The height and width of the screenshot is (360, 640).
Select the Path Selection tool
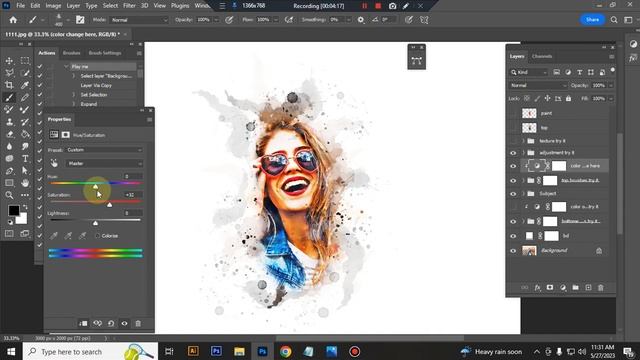pos(25,171)
